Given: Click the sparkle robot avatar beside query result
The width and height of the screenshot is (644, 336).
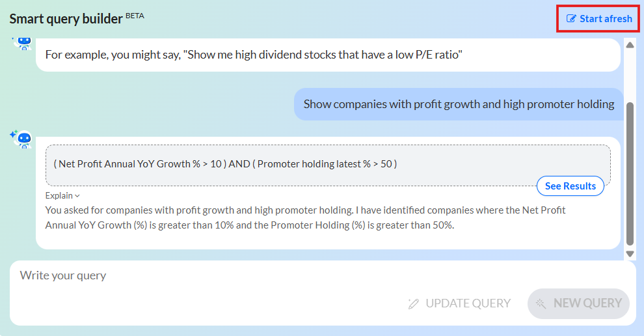Looking at the screenshot, I should tap(21, 139).
